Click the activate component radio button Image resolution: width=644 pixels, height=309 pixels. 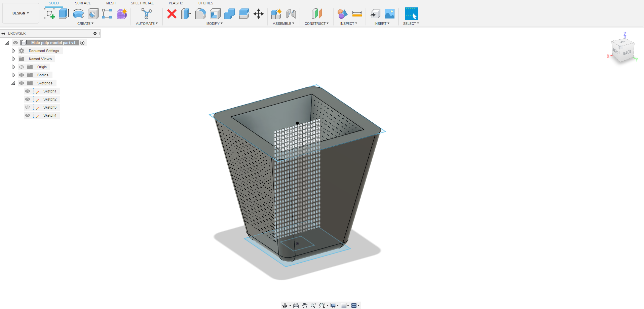(82, 43)
